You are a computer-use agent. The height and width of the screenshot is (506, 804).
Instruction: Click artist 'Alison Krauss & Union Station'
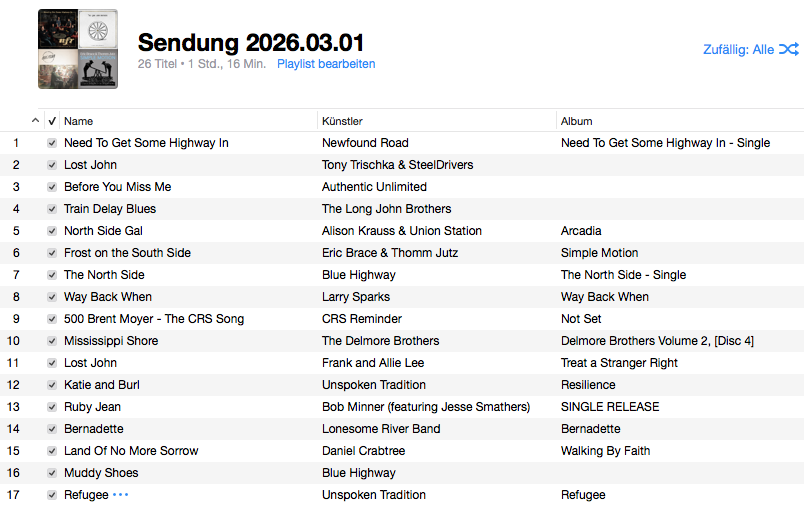point(401,231)
